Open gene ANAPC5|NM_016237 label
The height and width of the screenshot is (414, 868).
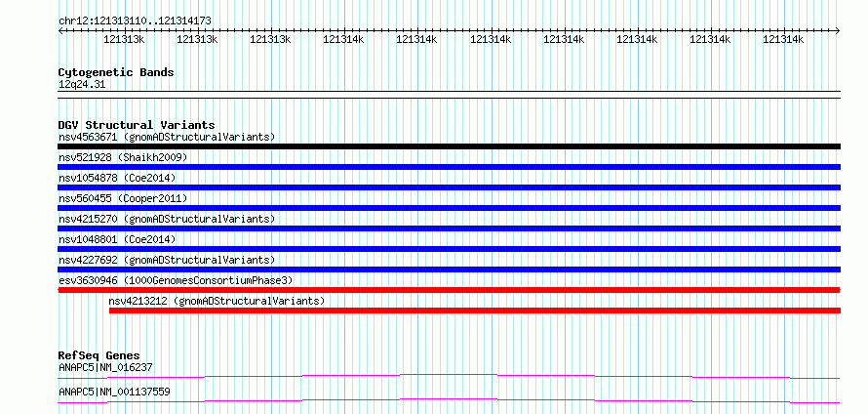[x=105, y=367]
